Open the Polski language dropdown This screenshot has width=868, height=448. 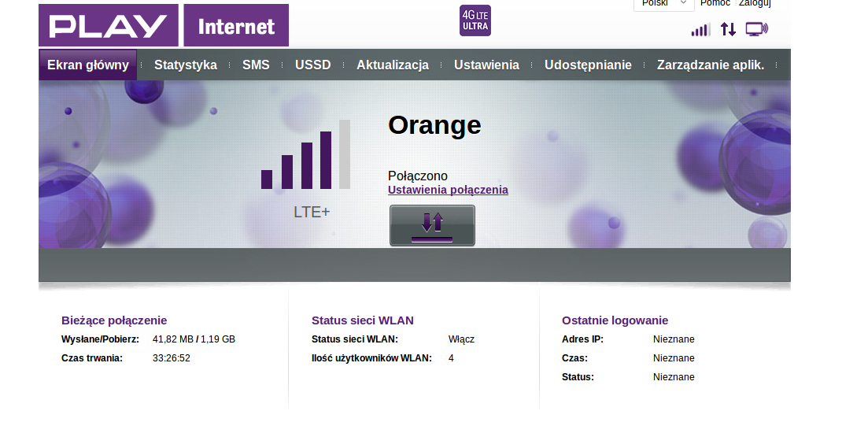pos(663,5)
